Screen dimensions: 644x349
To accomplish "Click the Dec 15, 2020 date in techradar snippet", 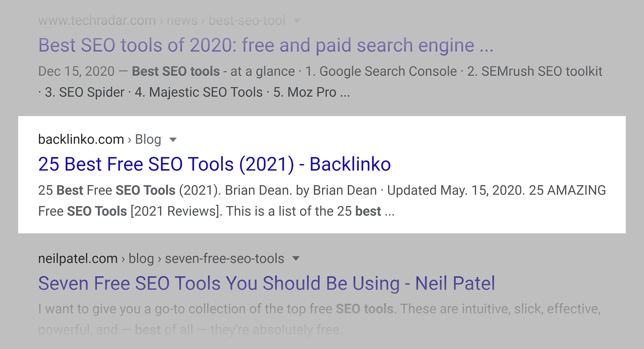I will [x=76, y=71].
